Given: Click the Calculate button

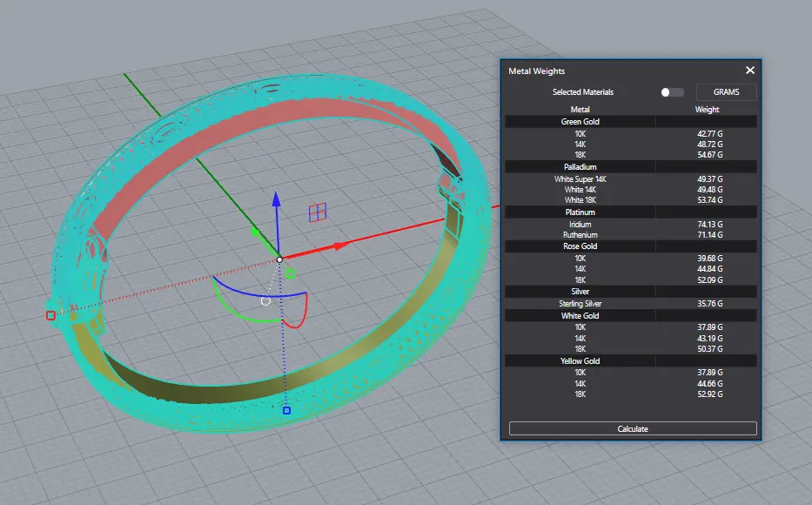Looking at the screenshot, I should pyautogui.click(x=633, y=428).
